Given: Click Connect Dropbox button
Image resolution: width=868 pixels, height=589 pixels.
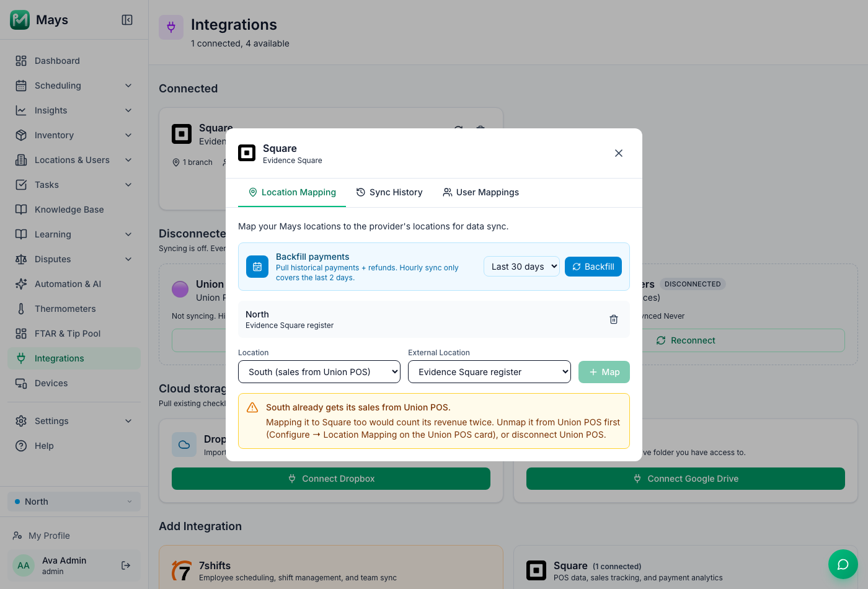Looking at the screenshot, I should pyautogui.click(x=331, y=479).
